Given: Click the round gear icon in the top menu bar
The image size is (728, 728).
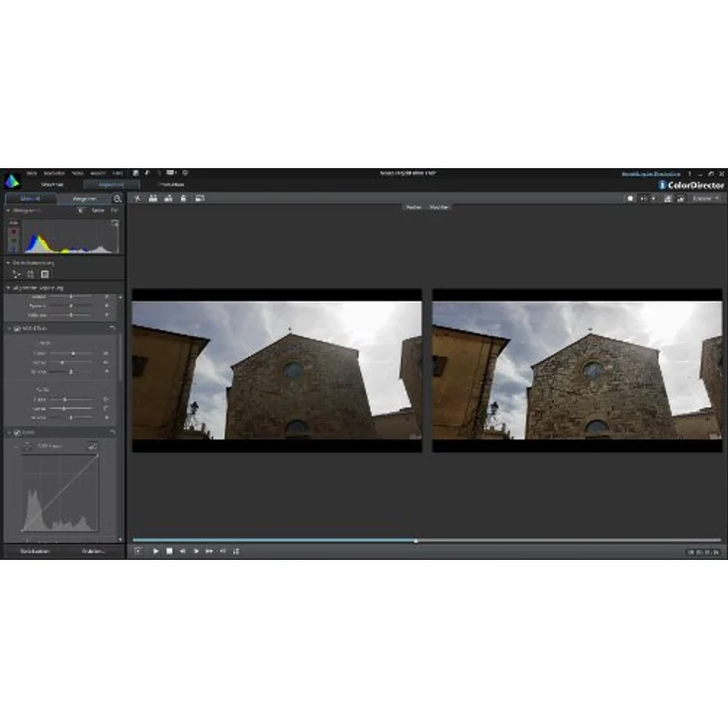Looking at the screenshot, I should point(185,173).
